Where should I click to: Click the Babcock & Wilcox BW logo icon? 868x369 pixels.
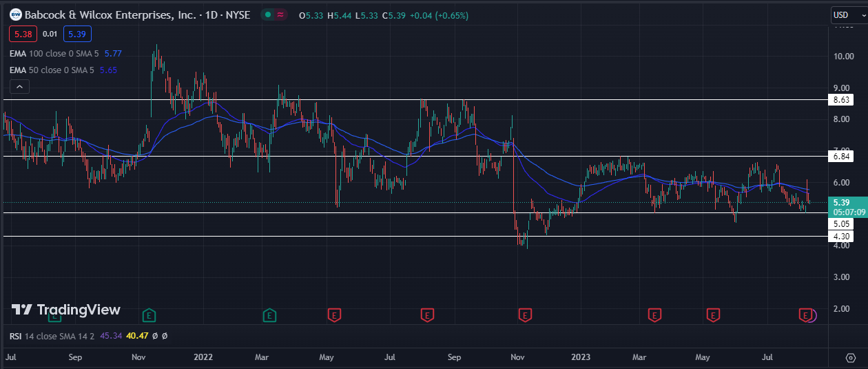pyautogui.click(x=14, y=14)
